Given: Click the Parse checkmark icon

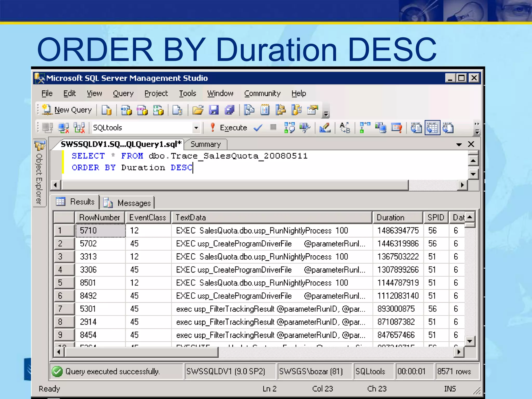Looking at the screenshot, I should (258, 128).
